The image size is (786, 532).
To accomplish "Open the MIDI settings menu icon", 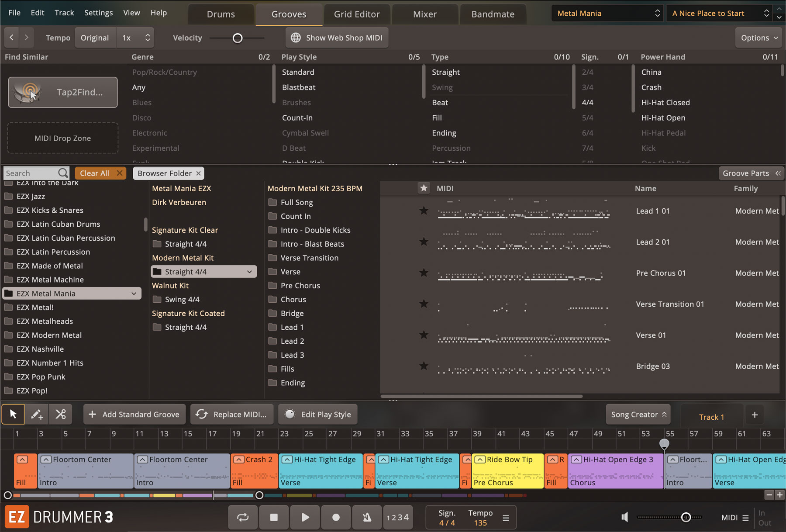I will point(745,518).
